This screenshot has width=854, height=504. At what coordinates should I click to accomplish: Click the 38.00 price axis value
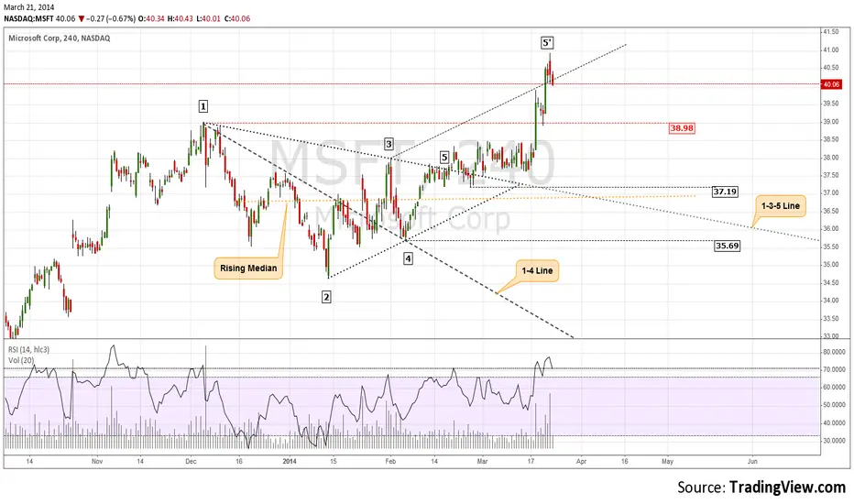point(830,158)
